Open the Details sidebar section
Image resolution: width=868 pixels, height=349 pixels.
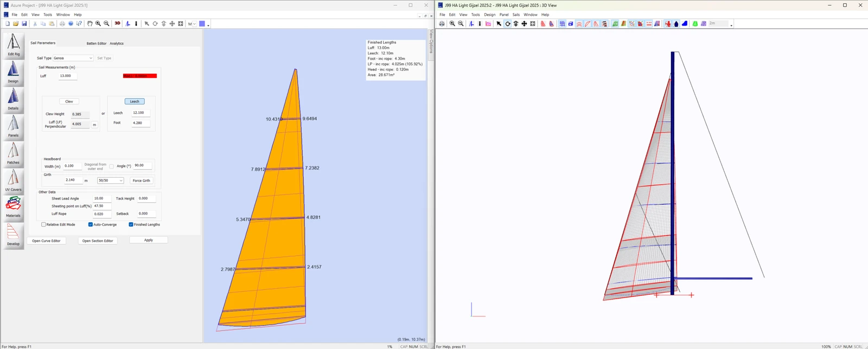point(13,100)
